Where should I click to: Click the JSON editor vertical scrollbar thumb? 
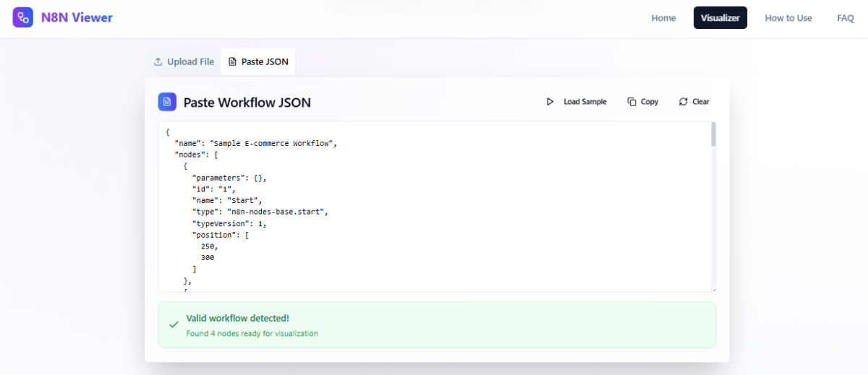point(713,134)
